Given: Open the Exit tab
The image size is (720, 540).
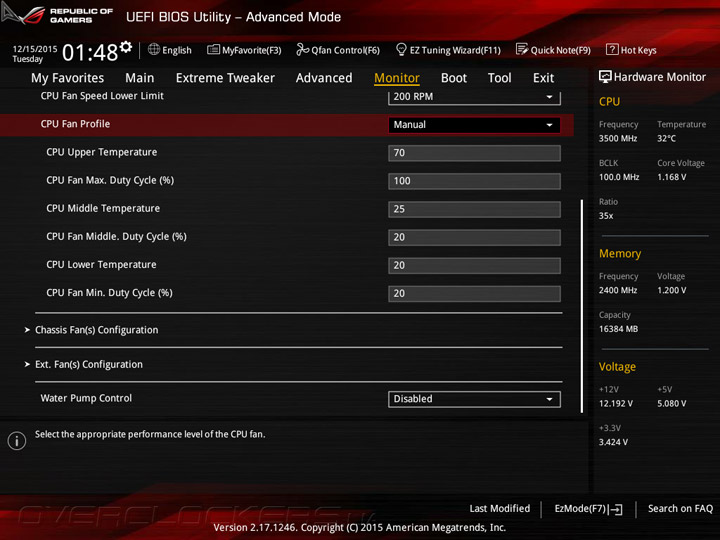Looking at the screenshot, I should coord(544,78).
